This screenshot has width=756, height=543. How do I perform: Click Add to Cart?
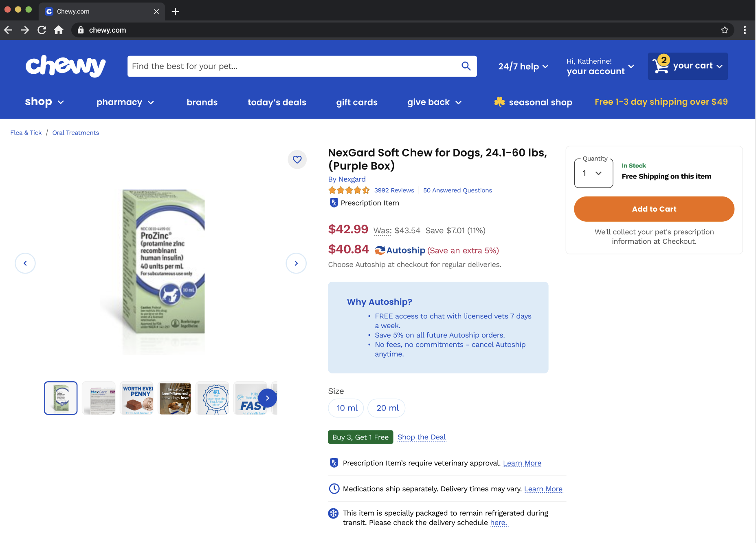tap(654, 209)
